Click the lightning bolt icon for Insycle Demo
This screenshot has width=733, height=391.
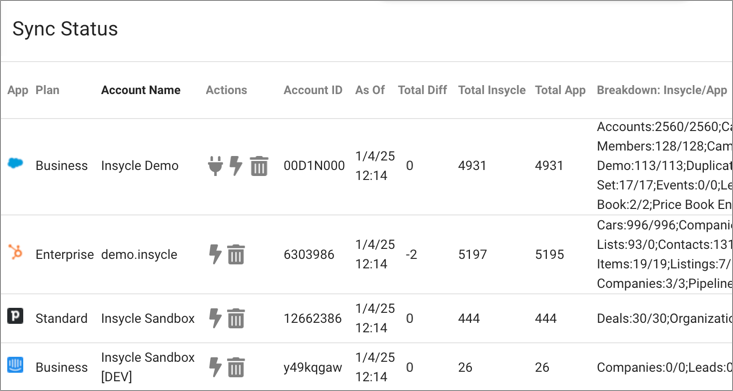236,166
